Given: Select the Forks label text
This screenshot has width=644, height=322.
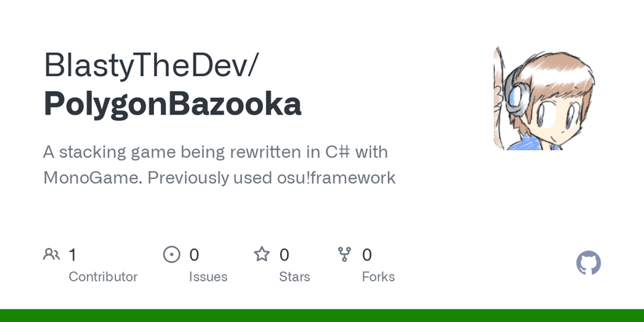Looking at the screenshot, I should click(x=378, y=277).
